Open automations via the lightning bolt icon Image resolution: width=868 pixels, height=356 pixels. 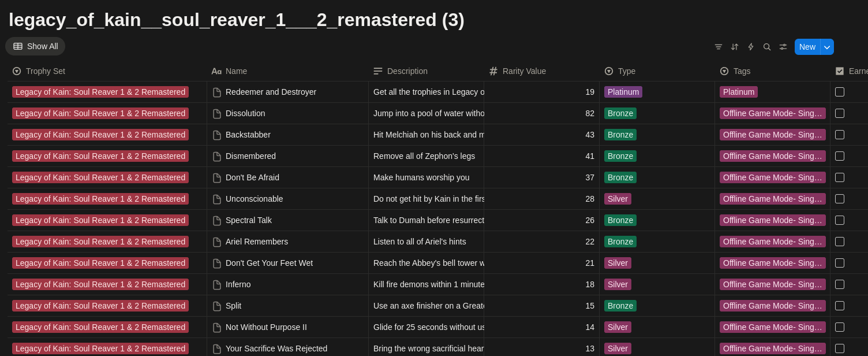[x=751, y=47]
